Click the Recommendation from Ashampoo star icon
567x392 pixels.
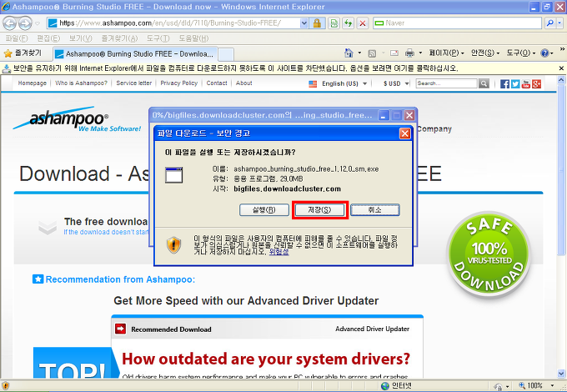pyautogui.click(x=38, y=279)
